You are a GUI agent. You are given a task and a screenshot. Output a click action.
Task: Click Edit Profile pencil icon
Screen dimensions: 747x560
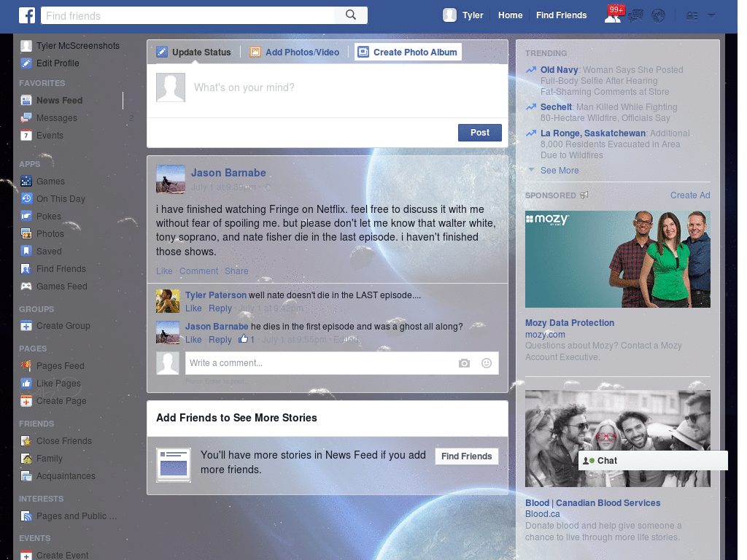coord(26,63)
